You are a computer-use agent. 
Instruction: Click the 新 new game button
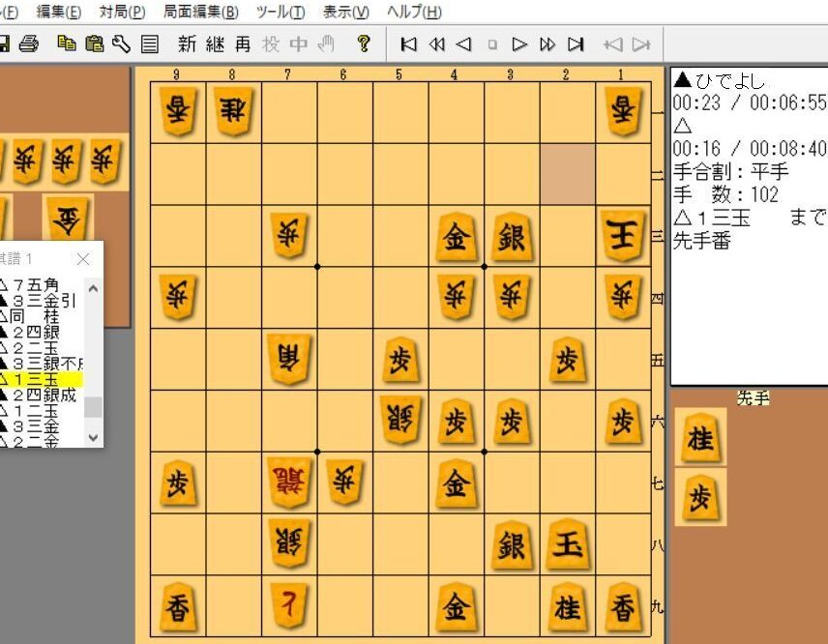pyautogui.click(x=187, y=44)
